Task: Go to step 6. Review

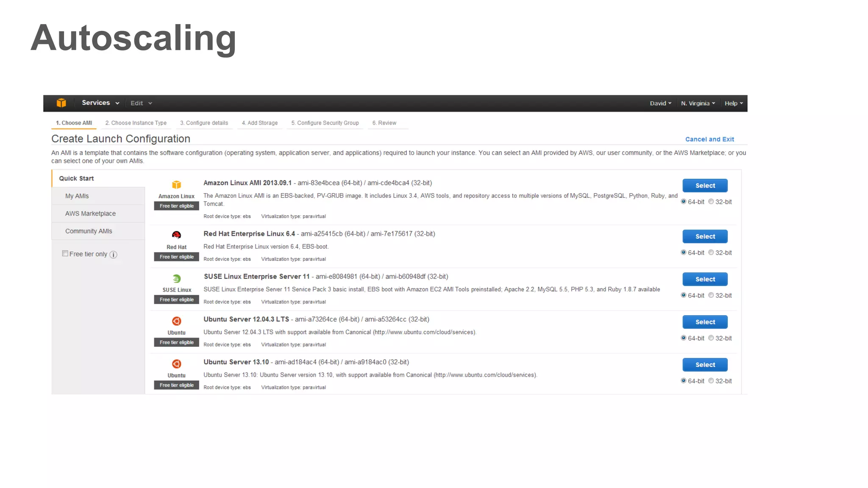Action: pyautogui.click(x=384, y=123)
